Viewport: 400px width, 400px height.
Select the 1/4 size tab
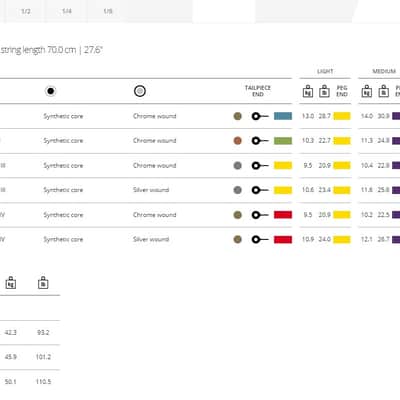(x=67, y=11)
